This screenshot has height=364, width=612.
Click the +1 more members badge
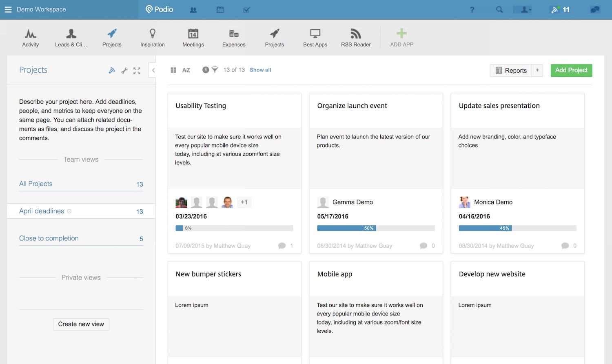(x=244, y=202)
